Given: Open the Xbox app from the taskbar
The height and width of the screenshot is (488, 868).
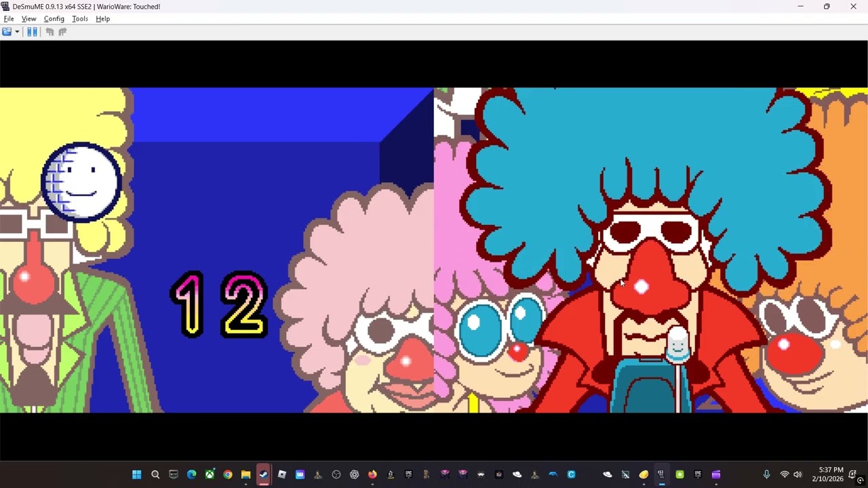Looking at the screenshot, I should [x=210, y=474].
